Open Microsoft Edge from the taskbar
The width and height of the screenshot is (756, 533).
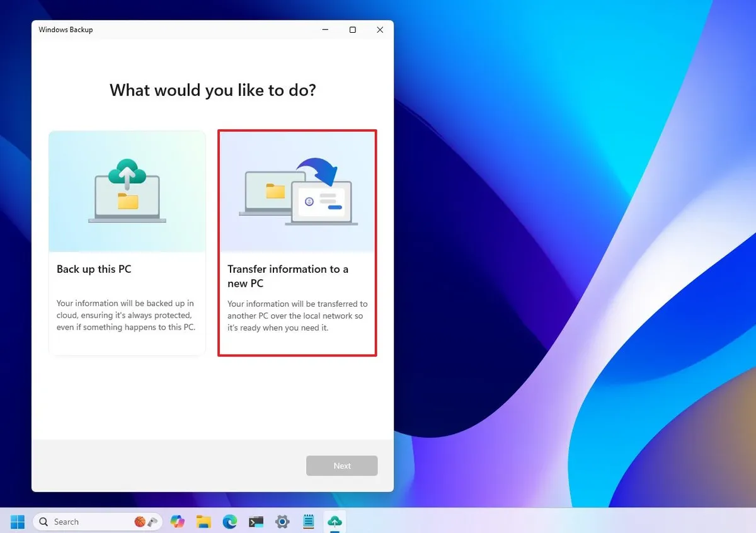click(x=229, y=522)
